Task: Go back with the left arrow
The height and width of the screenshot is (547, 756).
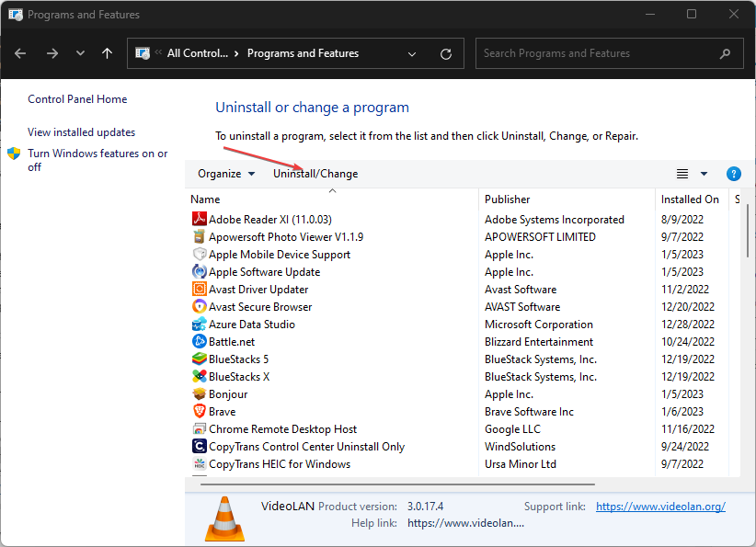Action: (x=20, y=53)
